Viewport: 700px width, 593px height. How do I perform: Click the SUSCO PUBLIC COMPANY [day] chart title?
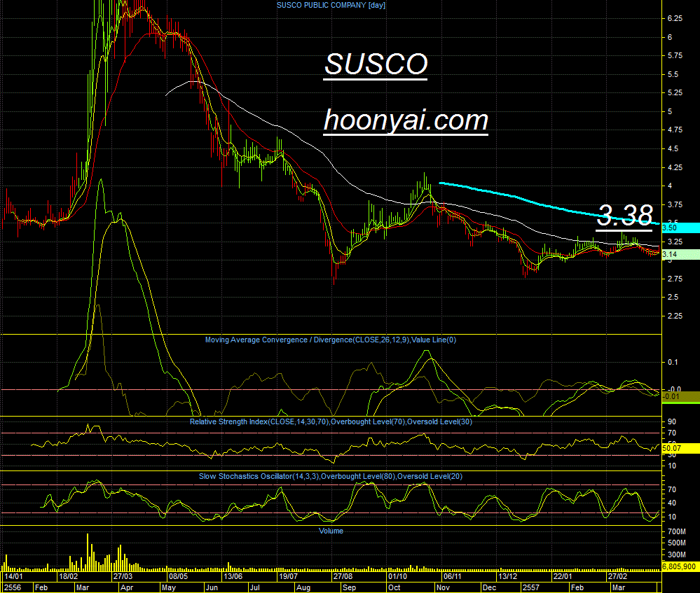(331, 6)
